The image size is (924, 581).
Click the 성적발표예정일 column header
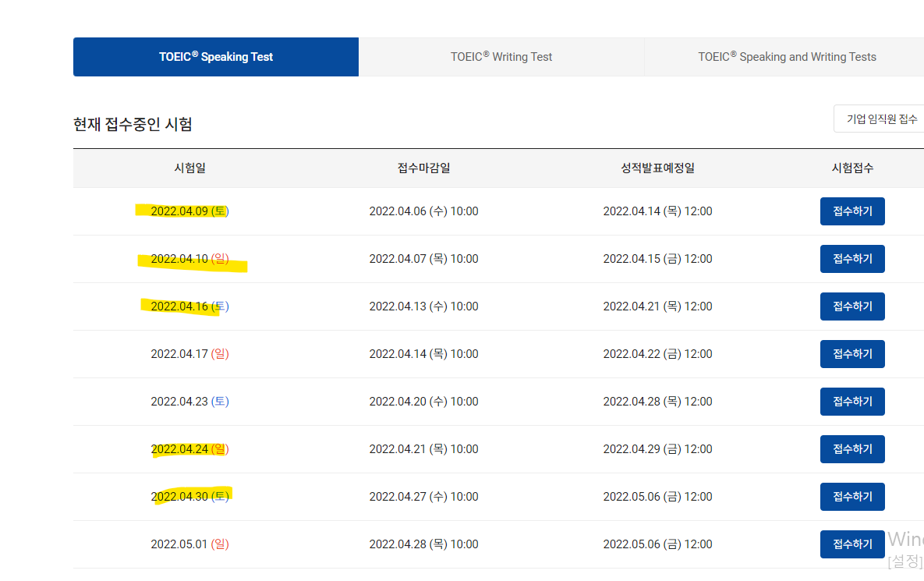tap(657, 168)
